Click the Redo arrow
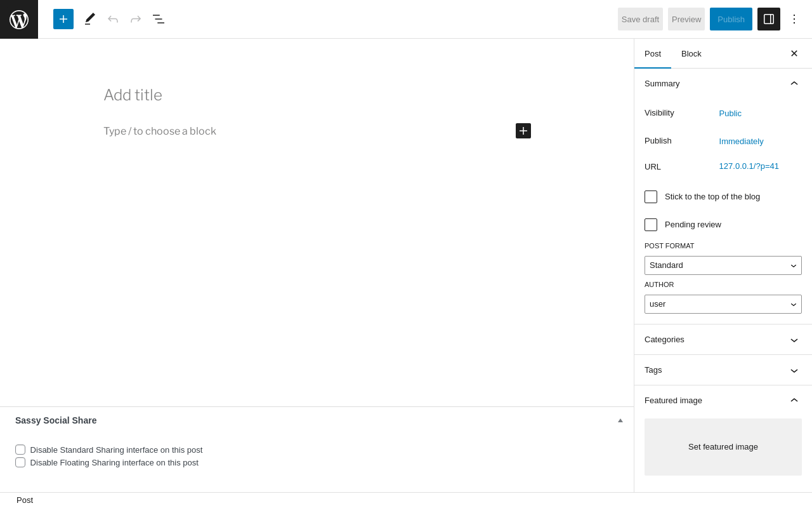 pyautogui.click(x=136, y=19)
